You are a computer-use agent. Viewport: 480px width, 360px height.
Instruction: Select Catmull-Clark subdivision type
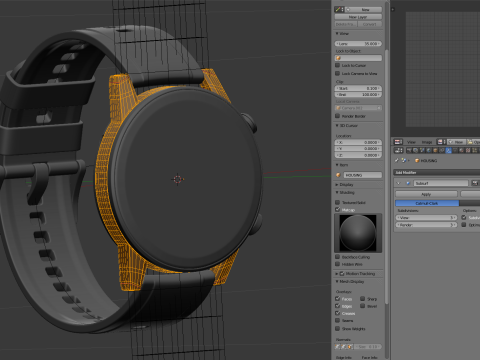[427, 203]
